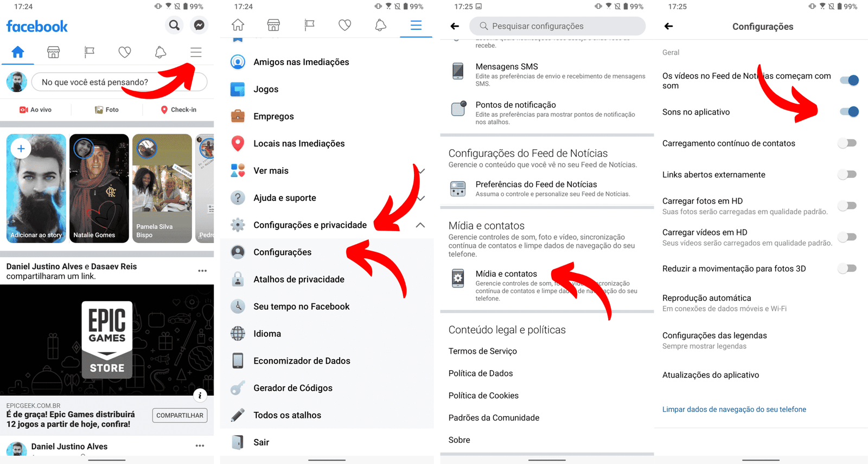Click the info icon on Epic Games post
Viewport: 868px width, 464px height.
(x=200, y=395)
